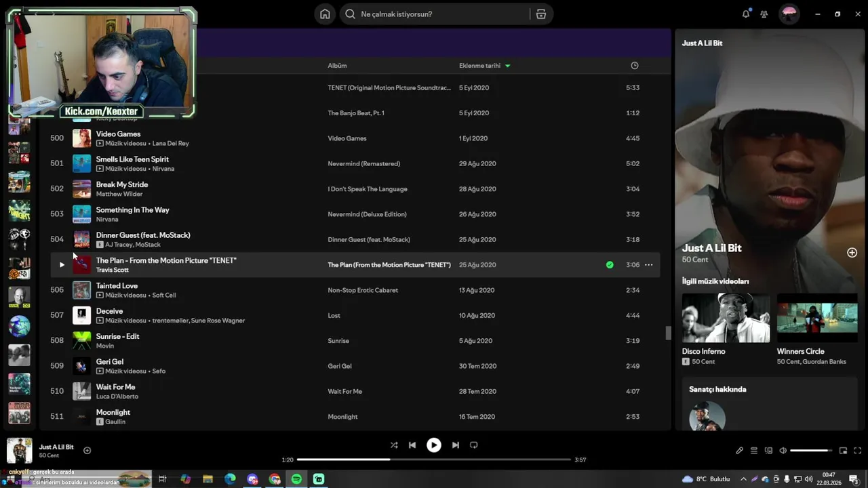Select the Geri Gel track title
This screenshot has height=488, width=868.
(110, 362)
